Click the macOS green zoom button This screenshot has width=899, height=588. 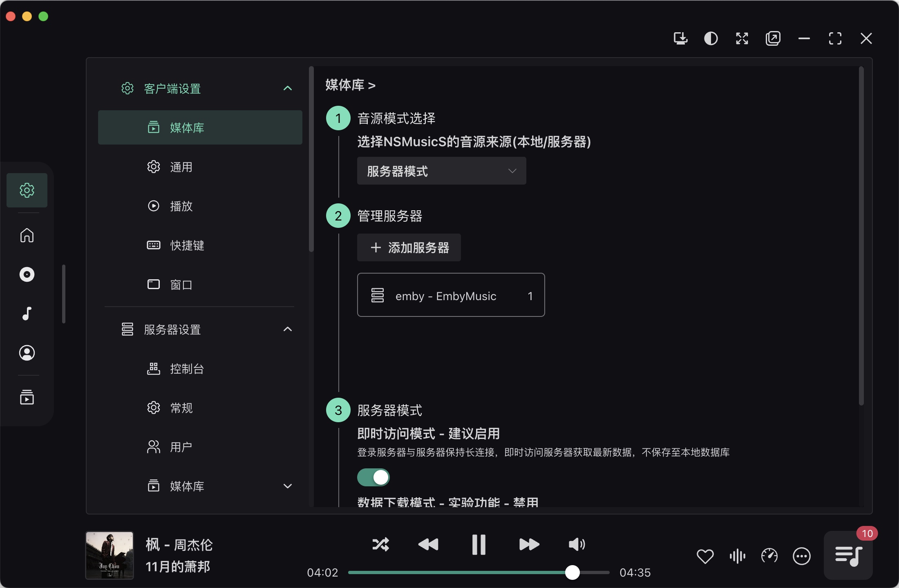click(x=43, y=16)
